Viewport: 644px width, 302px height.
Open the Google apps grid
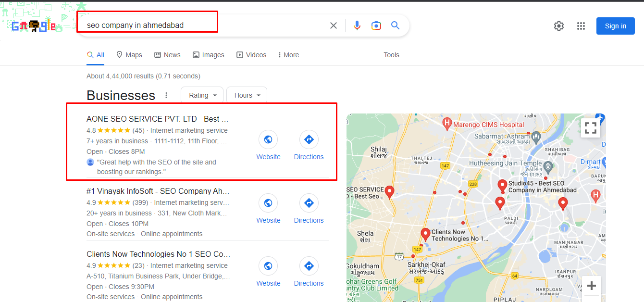pyautogui.click(x=581, y=26)
